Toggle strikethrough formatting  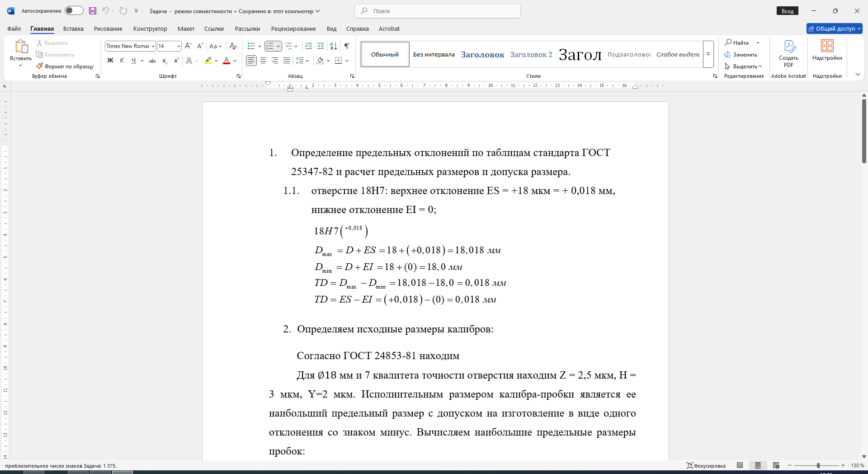tap(152, 60)
